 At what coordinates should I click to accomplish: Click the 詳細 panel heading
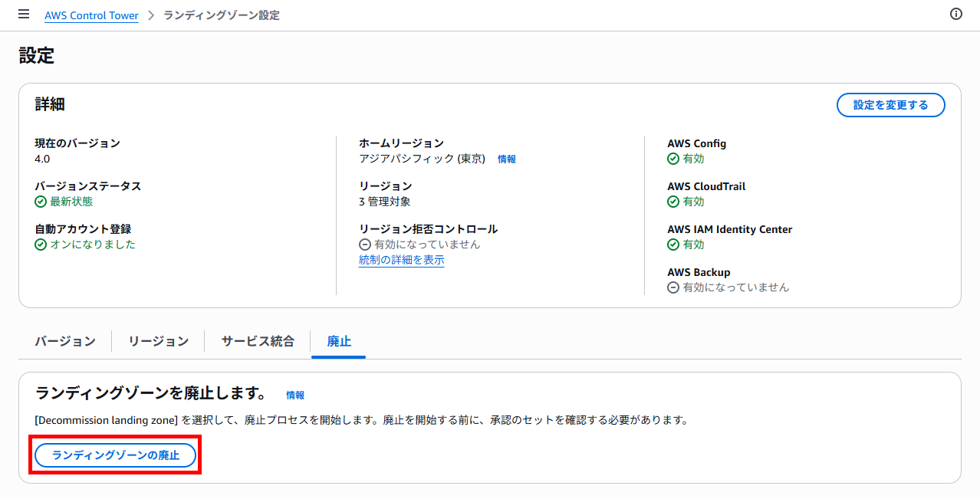(50, 104)
